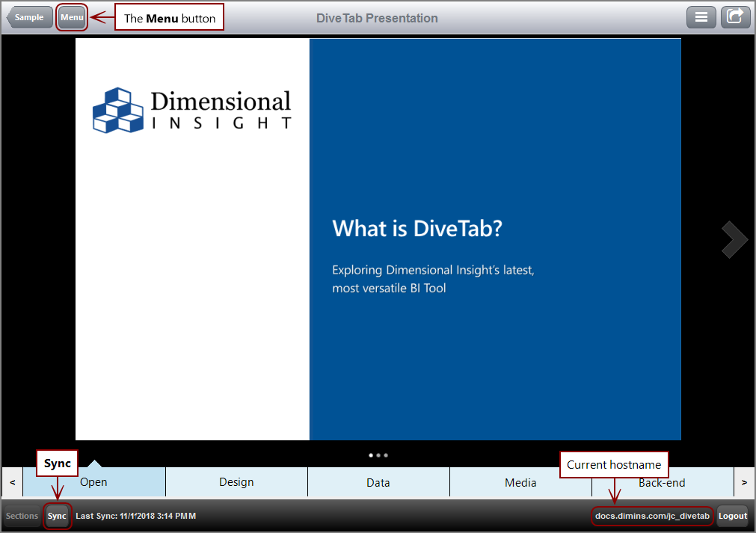Switch to the Design tab
756x533 pixels.
click(x=236, y=482)
